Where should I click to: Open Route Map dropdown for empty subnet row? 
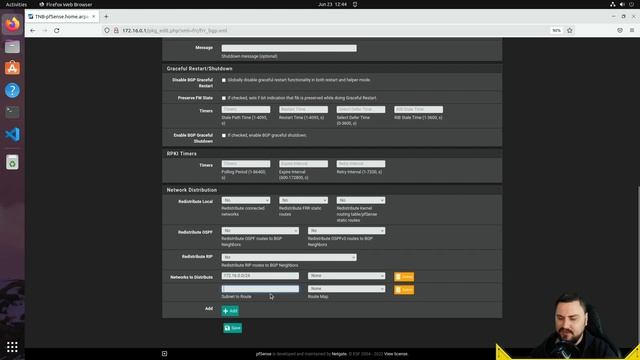(x=347, y=289)
